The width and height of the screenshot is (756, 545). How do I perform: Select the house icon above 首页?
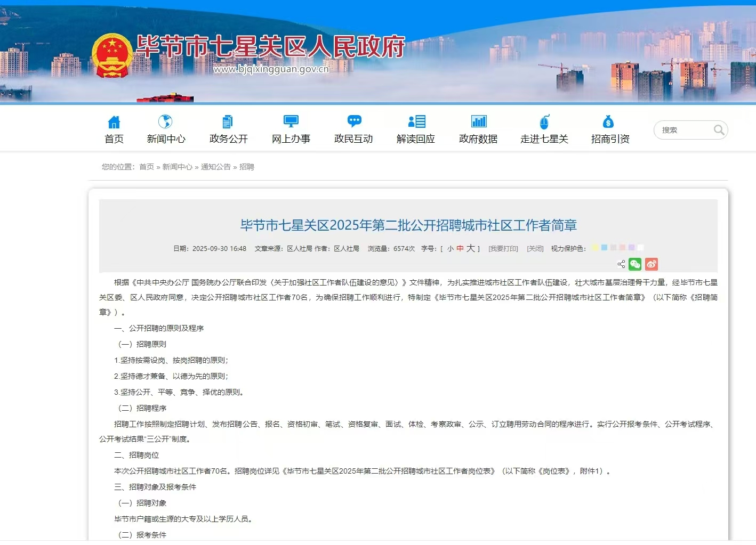(x=114, y=121)
